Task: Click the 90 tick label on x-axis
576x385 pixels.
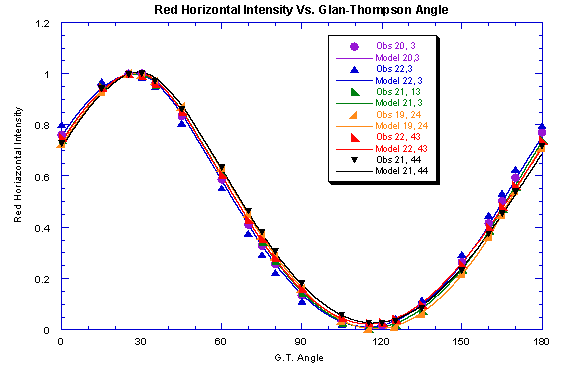Action: click(300, 342)
